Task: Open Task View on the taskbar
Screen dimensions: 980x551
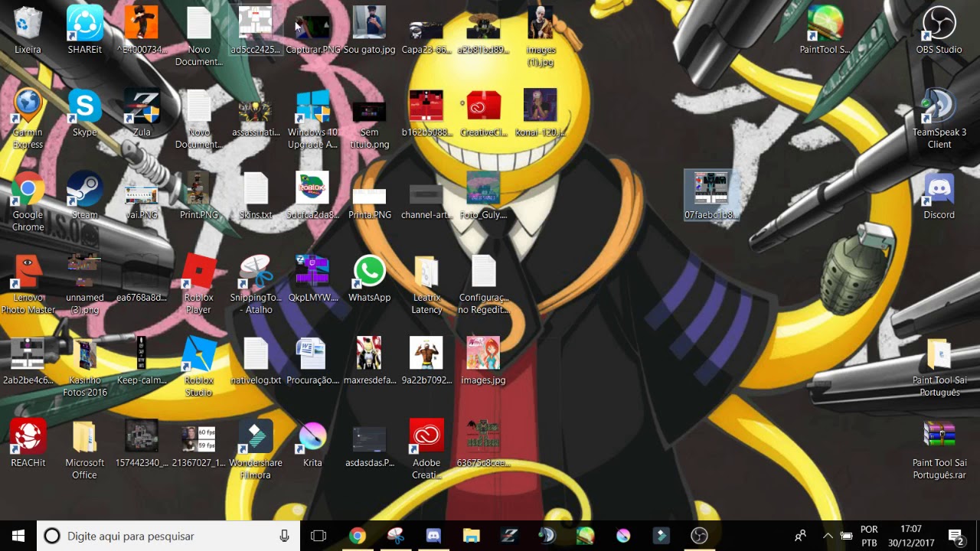Action: coord(318,536)
